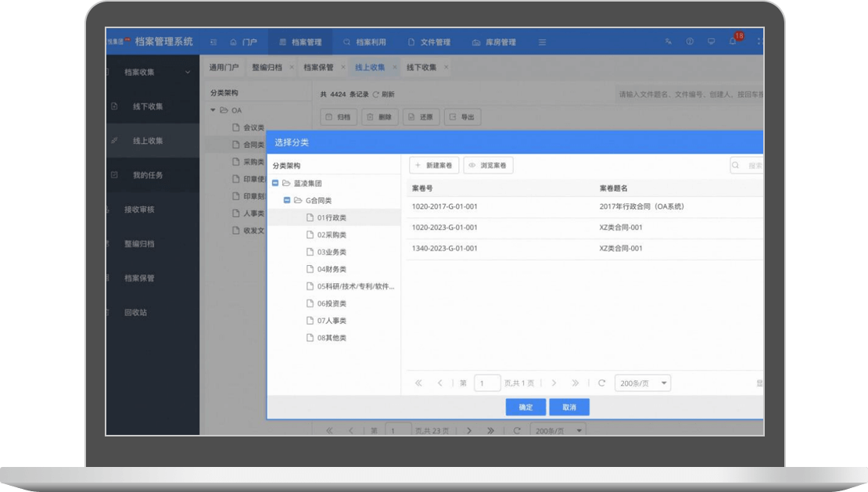Click the refresh icon in dialog pagination

click(x=601, y=383)
